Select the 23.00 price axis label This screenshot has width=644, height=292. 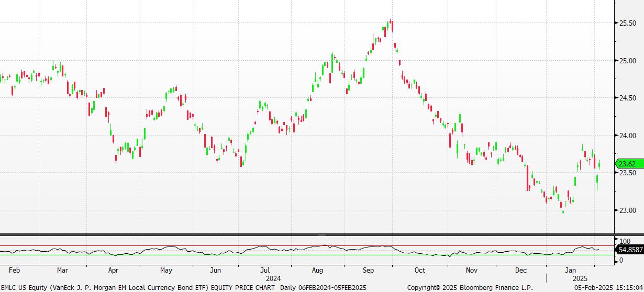[x=628, y=210]
